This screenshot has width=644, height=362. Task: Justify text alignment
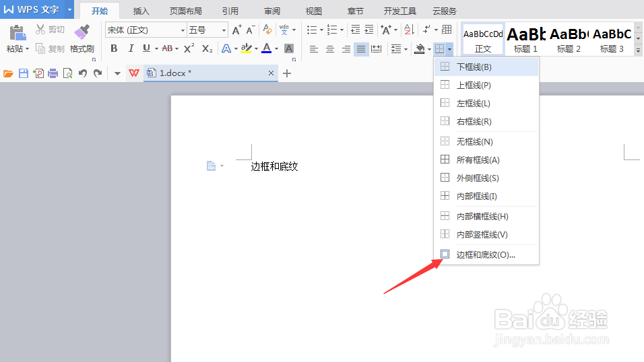coord(361,49)
